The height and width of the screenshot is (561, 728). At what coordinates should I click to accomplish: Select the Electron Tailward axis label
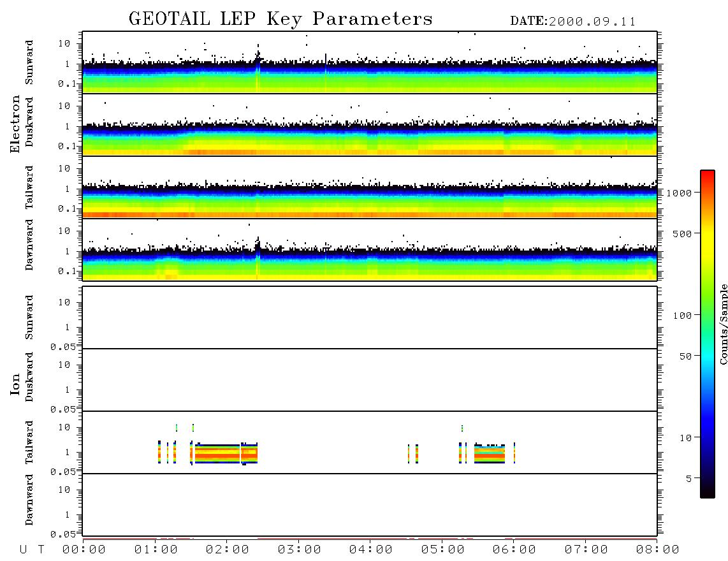pyautogui.click(x=29, y=187)
